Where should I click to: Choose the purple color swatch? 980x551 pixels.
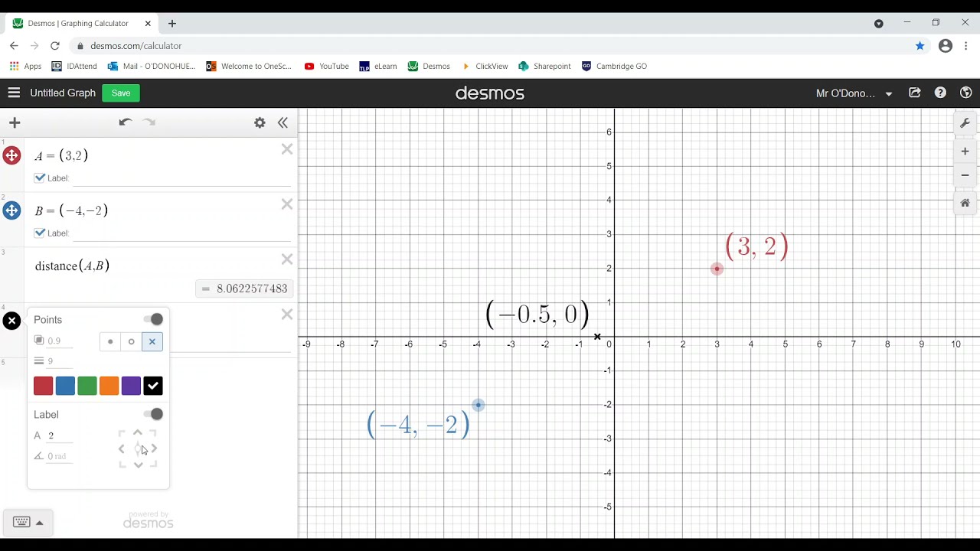tap(131, 386)
